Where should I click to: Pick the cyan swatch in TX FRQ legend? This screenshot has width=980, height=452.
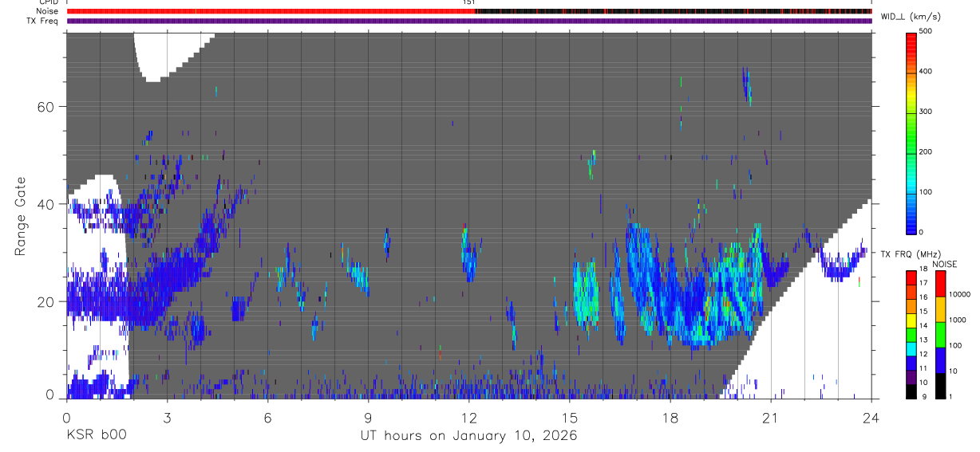coord(911,348)
